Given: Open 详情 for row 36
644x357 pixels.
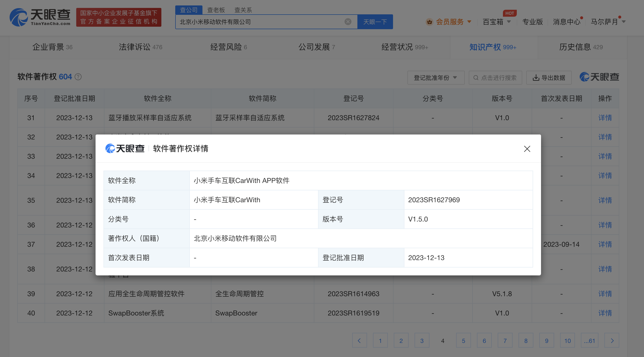Looking at the screenshot, I should [x=605, y=225].
